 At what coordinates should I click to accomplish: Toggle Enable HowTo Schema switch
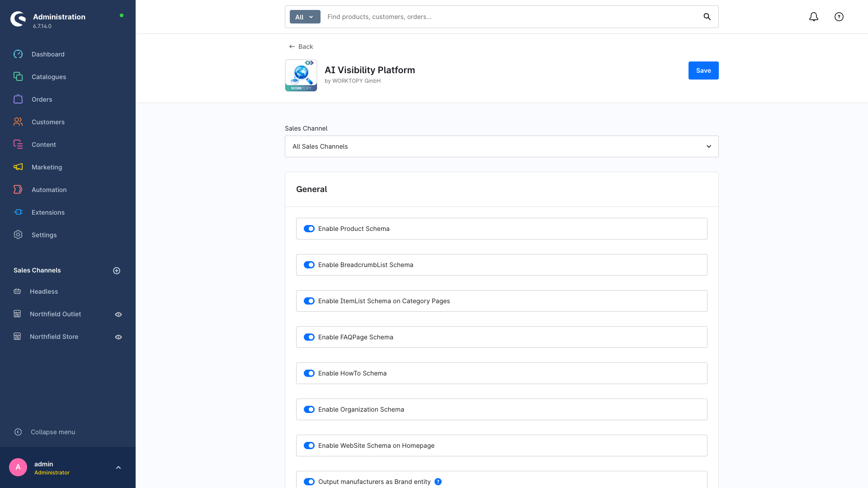pos(309,373)
